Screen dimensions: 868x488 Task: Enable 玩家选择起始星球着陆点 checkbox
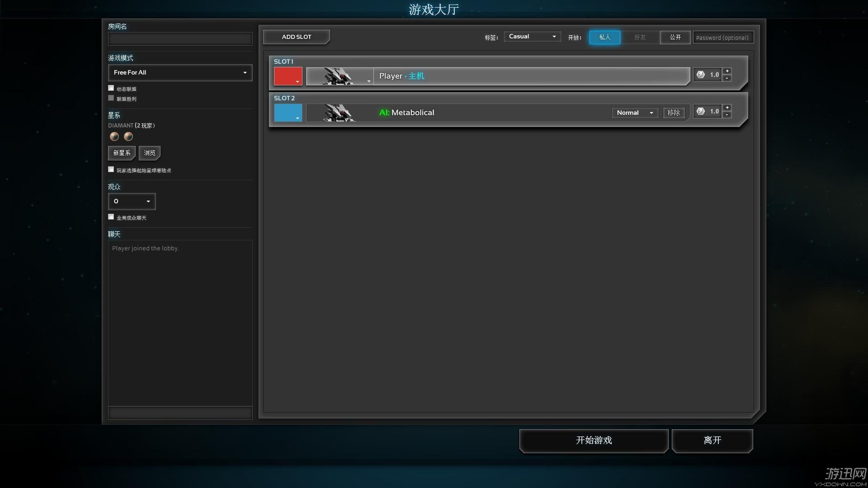coord(111,169)
